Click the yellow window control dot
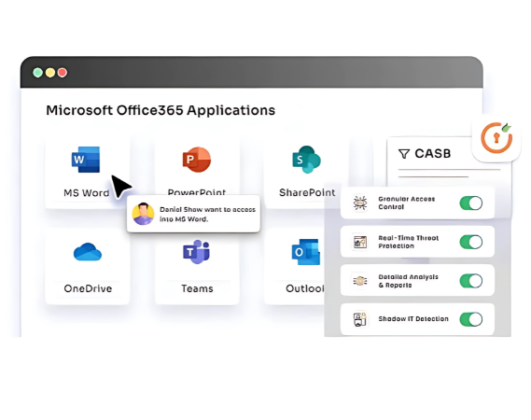 coord(50,73)
